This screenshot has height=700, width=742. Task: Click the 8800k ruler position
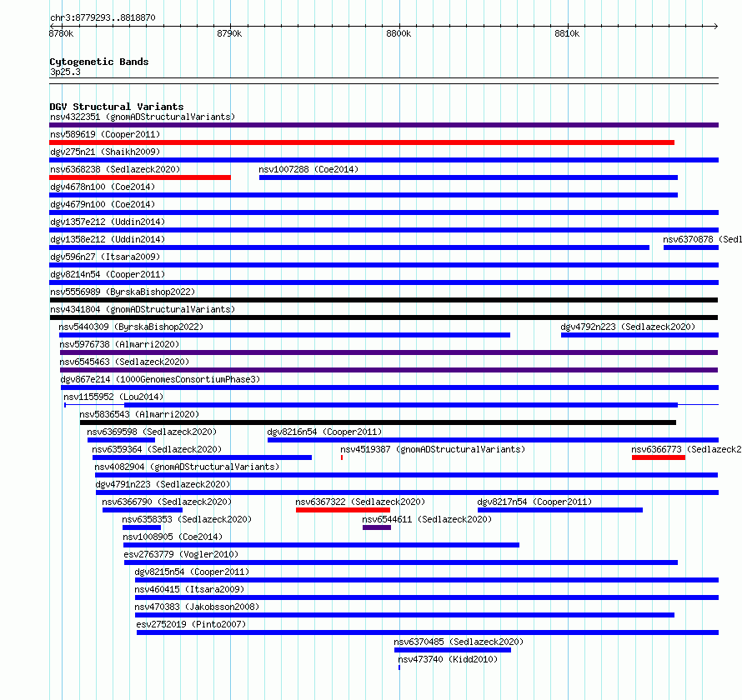399,33
